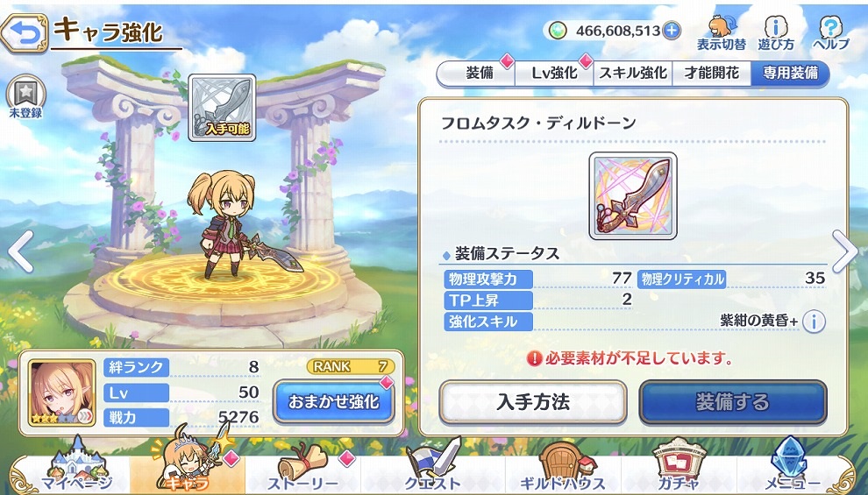
Task: Tap the 未登録 favorite star icon
Action: click(25, 97)
